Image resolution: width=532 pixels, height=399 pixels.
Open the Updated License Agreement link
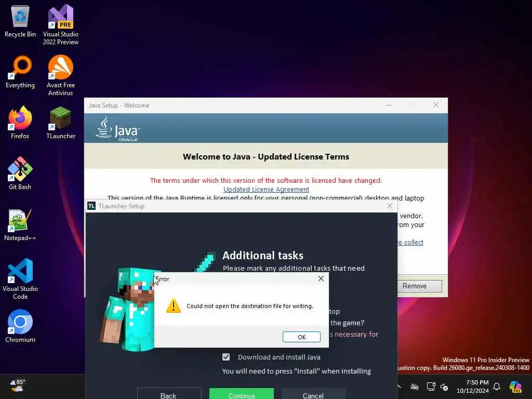266,189
